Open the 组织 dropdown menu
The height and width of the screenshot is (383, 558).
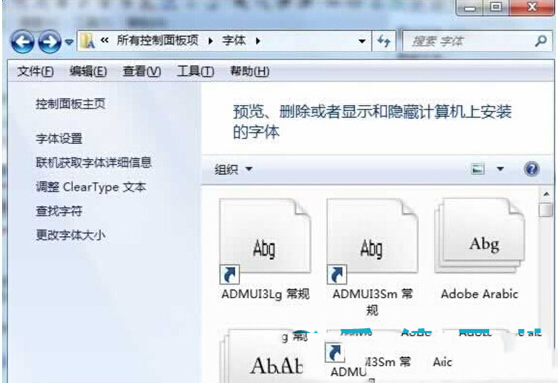233,169
